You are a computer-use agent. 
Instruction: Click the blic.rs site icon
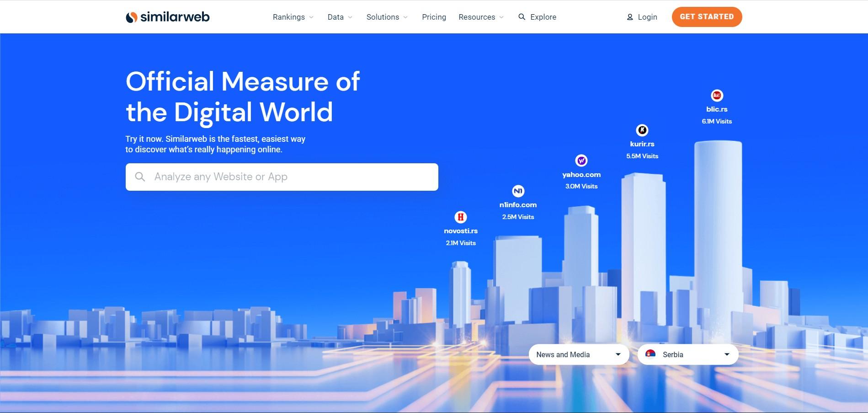pos(717,95)
